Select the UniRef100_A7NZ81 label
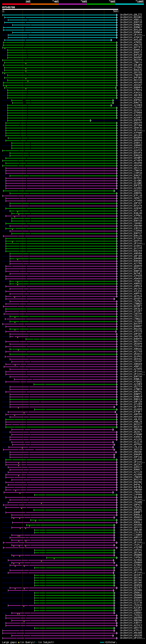Image resolution: width=146 pixels, height=644 pixels. pos(131,42)
